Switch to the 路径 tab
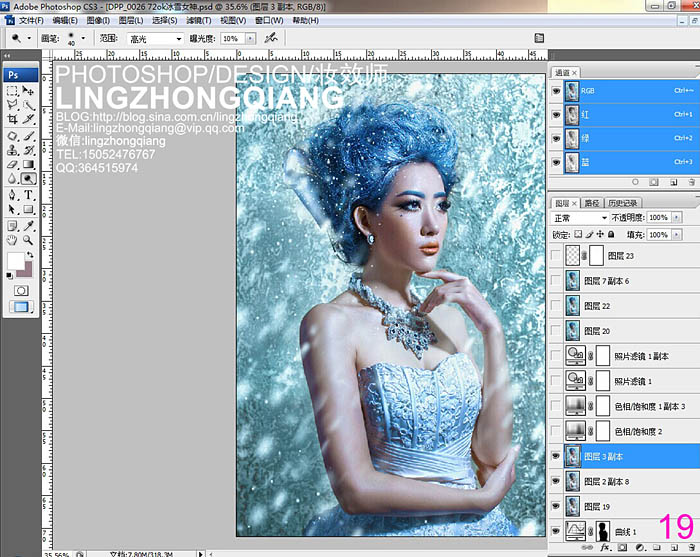 click(592, 203)
